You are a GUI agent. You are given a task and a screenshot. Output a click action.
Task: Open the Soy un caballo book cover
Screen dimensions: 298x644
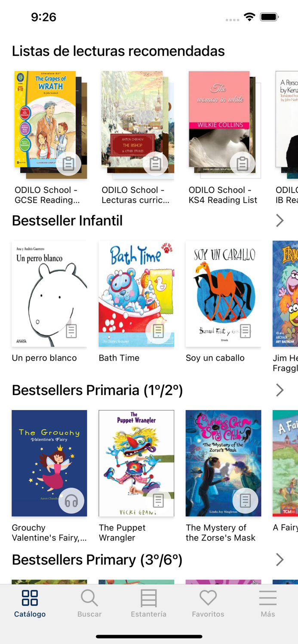pyautogui.click(x=223, y=294)
